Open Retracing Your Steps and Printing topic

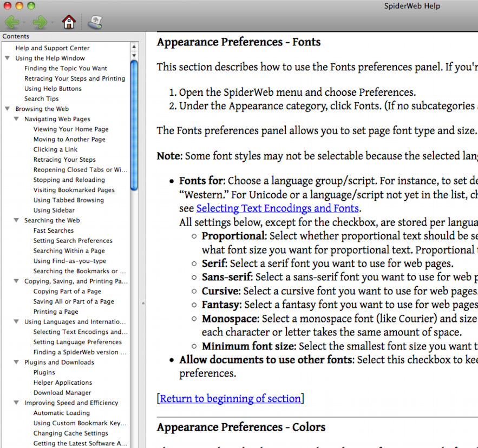(x=75, y=78)
